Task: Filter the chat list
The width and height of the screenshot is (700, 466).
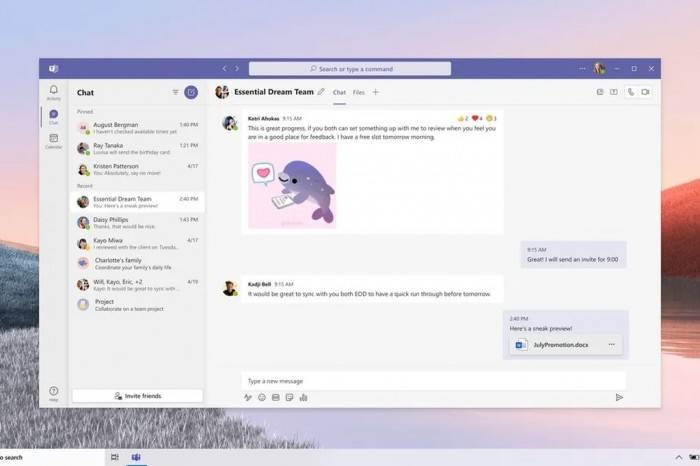Action: click(175, 92)
